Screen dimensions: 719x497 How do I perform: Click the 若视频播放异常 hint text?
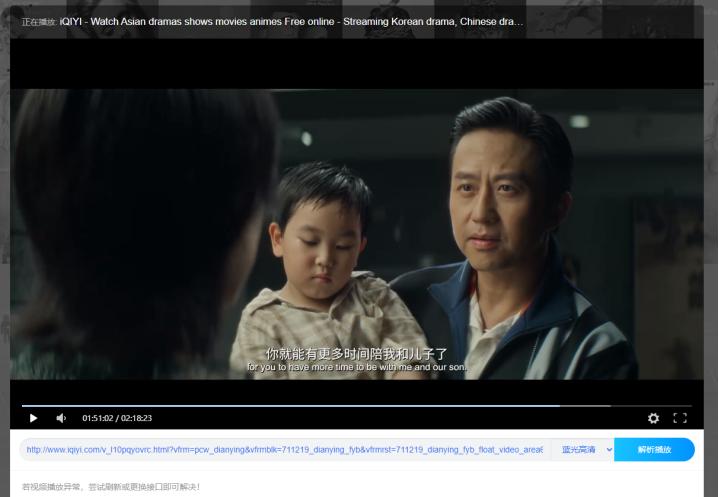(111, 486)
